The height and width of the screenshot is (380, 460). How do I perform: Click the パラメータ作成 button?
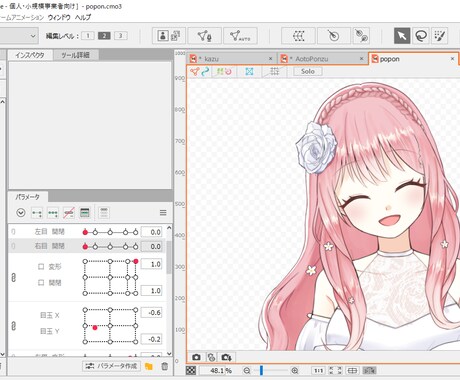click(111, 366)
